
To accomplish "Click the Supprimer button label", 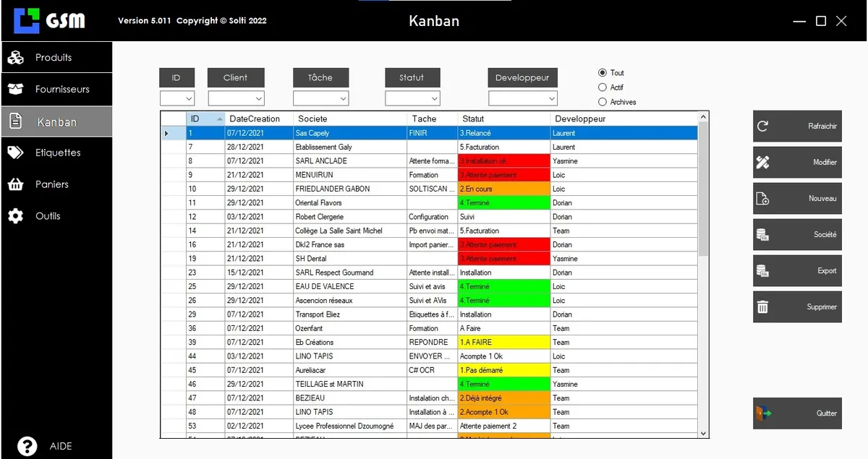I will tap(822, 307).
